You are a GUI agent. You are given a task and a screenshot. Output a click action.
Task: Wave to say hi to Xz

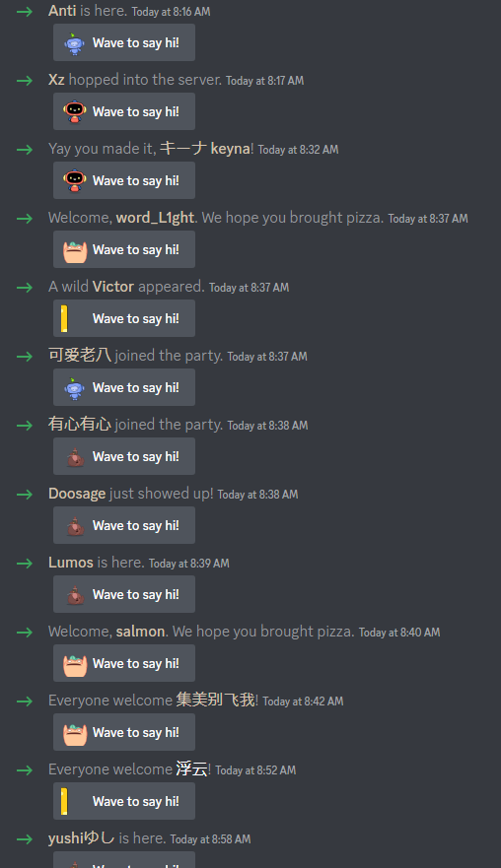123,111
